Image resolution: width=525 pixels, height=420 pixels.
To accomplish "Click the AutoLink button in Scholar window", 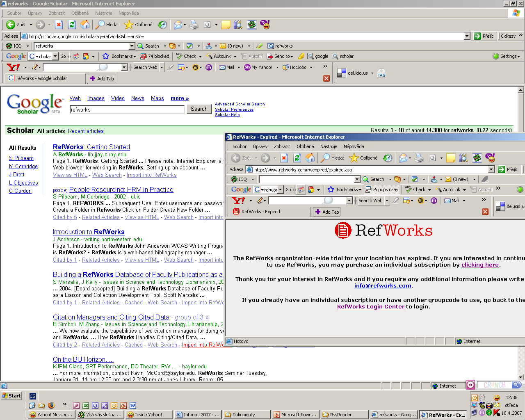I will pyautogui.click(x=219, y=56).
